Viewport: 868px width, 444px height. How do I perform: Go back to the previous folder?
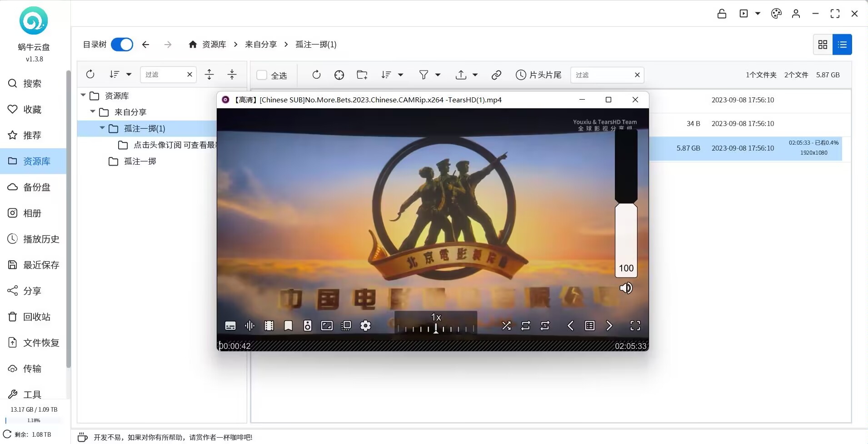pyautogui.click(x=145, y=45)
